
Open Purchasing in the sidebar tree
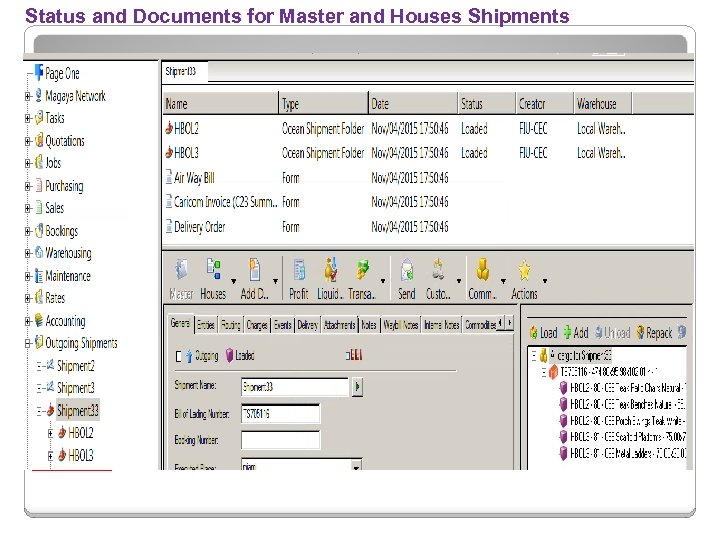coord(64,186)
